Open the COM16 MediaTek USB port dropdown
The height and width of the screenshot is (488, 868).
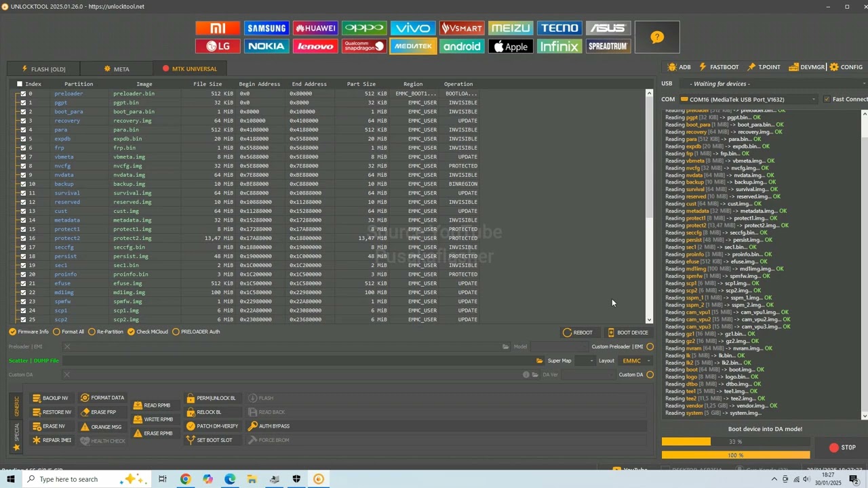[751, 100]
